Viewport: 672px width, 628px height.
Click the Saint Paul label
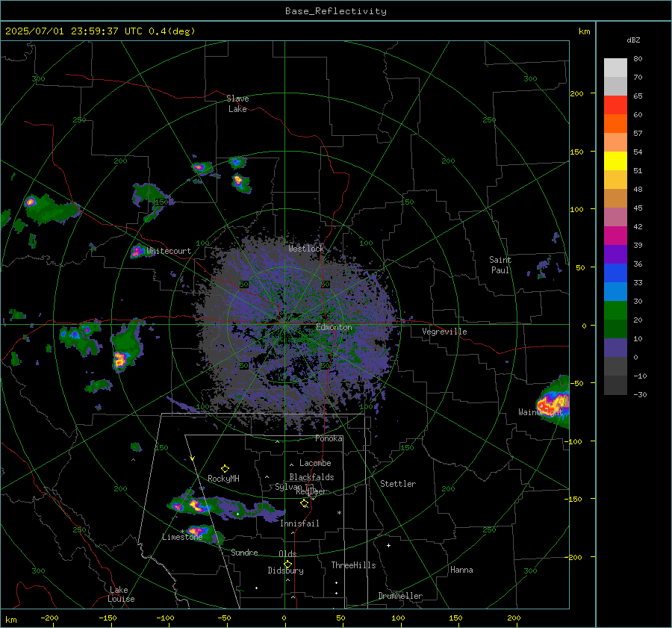pyautogui.click(x=500, y=265)
